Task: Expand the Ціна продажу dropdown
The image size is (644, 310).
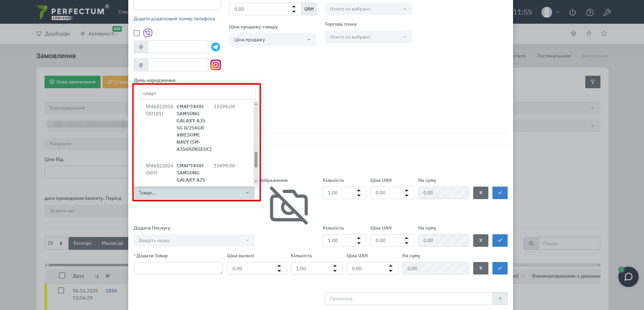Action: pyautogui.click(x=272, y=40)
